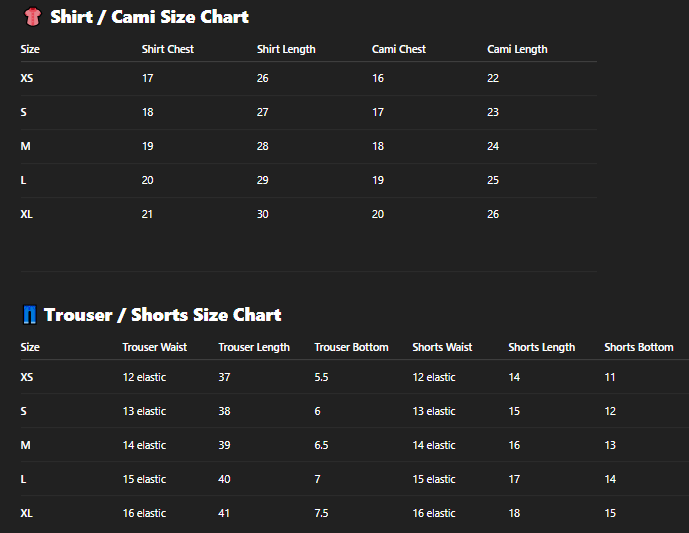Click the Shorts Waist column header
This screenshot has width=689, height=533.
[x=442, y=347]
